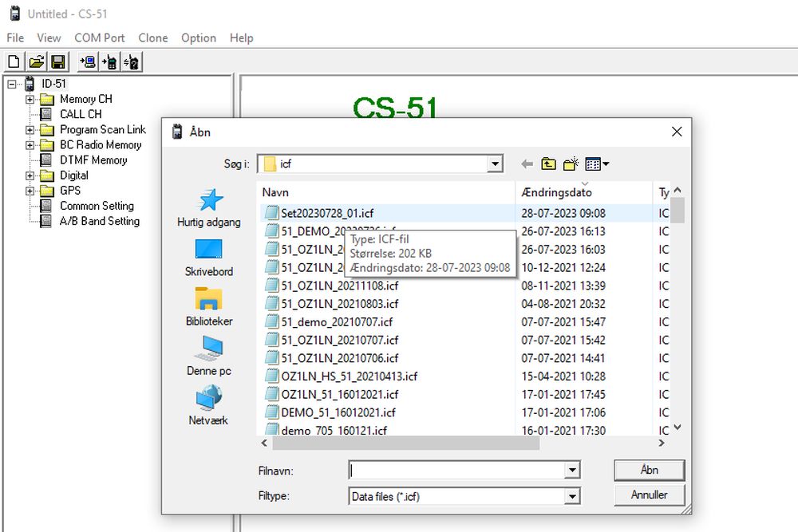Sort by Navn column header
The image size is (798, 532).
click(x=387, y=192)
